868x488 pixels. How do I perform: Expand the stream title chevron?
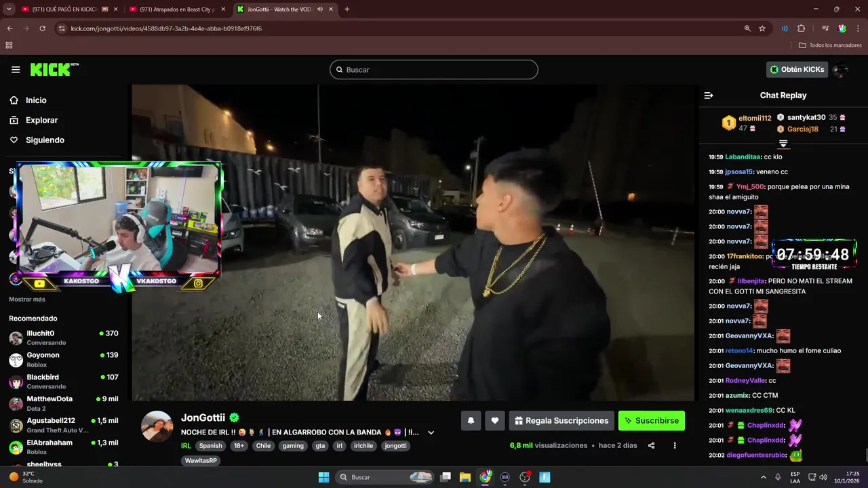[x=431, y=432]
